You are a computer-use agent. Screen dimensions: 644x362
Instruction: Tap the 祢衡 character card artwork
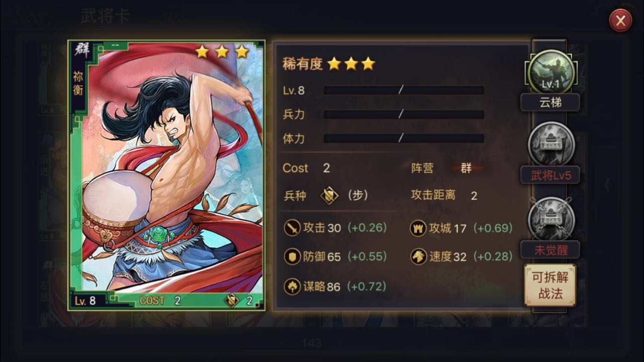pos(167,175)
